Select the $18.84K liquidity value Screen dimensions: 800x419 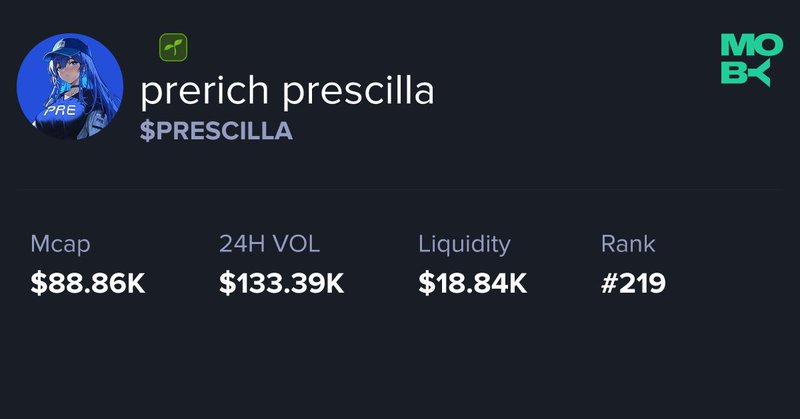click(x=472, y=283)
